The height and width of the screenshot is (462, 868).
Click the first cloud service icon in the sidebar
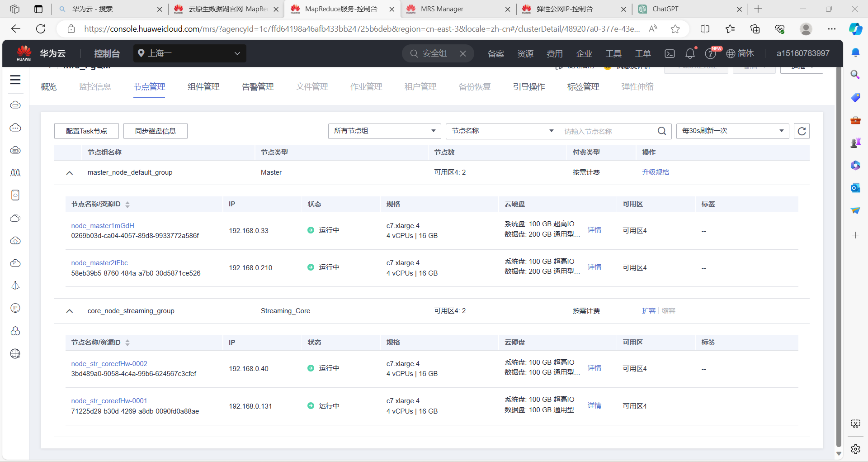pos(15,105)
